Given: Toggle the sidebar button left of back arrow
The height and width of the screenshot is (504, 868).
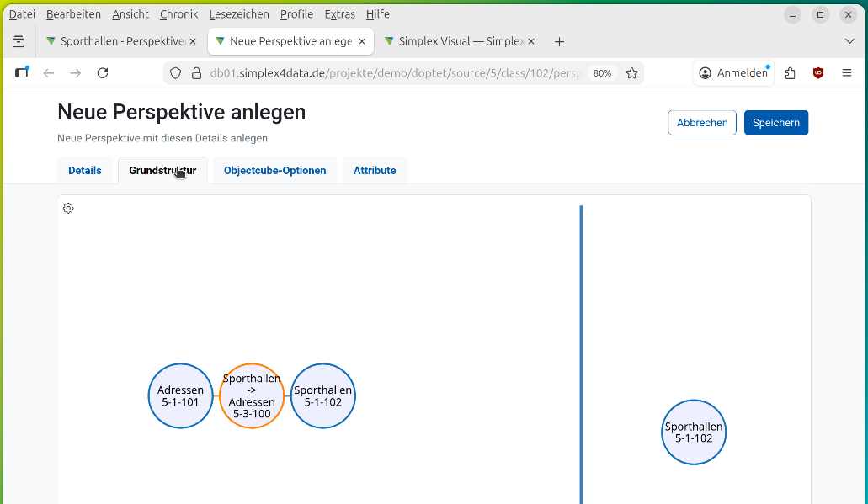Looking at the screenshot, I should pyautogui.click(x=22, y=73).
